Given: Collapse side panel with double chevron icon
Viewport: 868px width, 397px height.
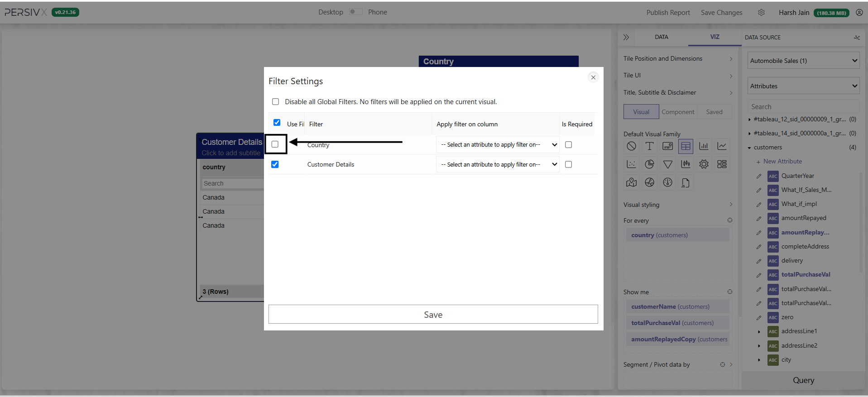Looking at the screenshot, I should click(626, 37).
